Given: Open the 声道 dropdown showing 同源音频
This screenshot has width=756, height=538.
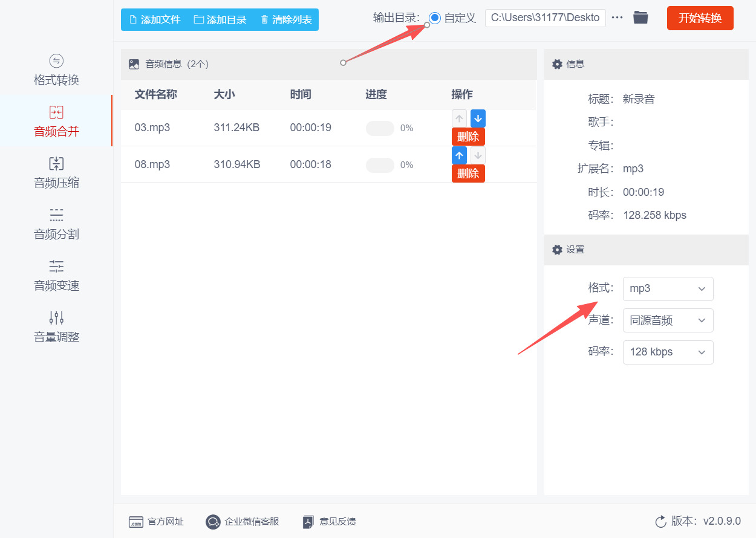Looking at the screenshot, I should [668, 320].
